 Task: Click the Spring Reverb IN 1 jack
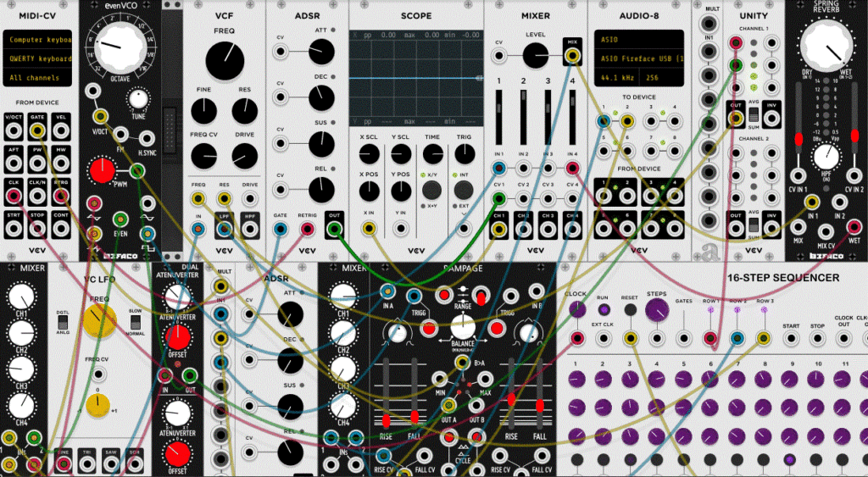click(812, 202)
